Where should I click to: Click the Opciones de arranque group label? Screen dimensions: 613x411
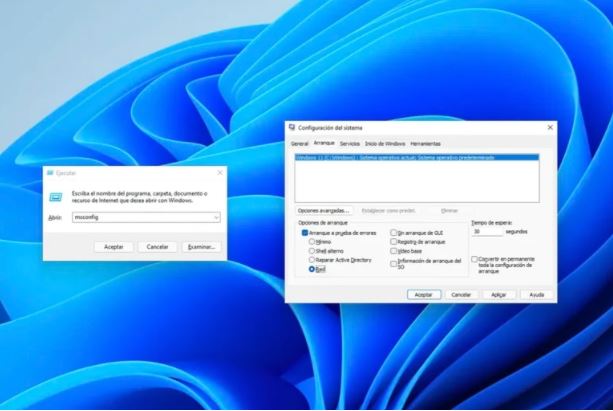(x=323, y=223)
